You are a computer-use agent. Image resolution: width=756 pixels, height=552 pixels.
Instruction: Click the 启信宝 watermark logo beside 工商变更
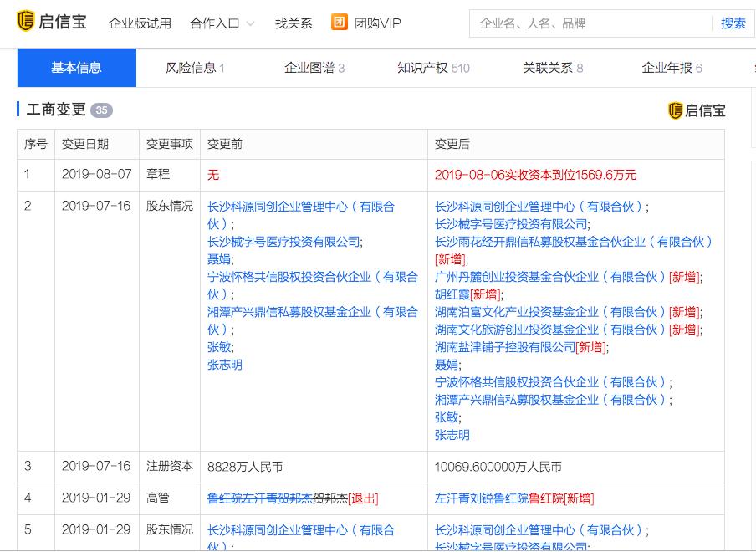tap(697, 110)
